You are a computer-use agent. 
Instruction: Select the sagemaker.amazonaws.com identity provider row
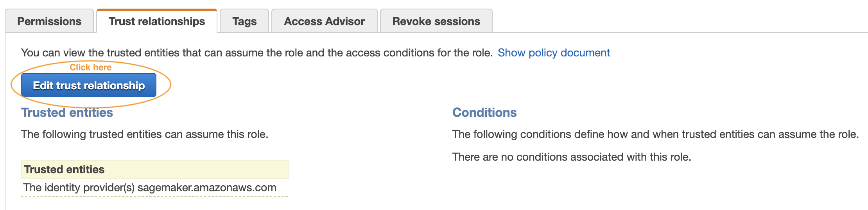[155, 188]
